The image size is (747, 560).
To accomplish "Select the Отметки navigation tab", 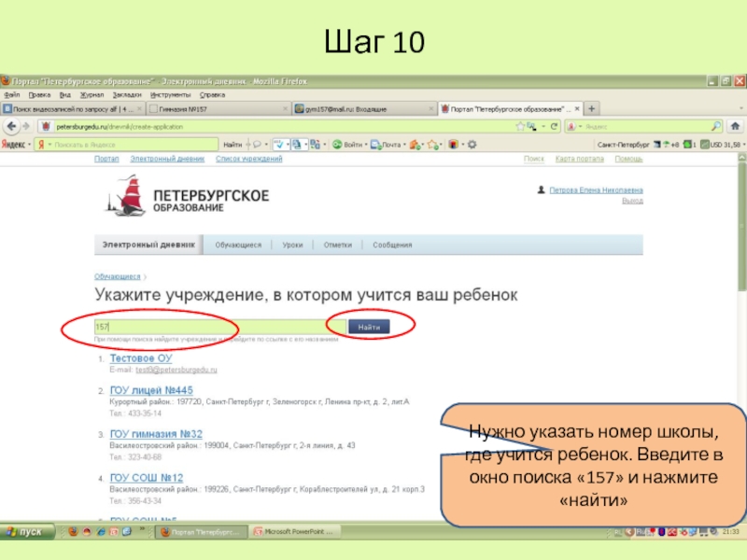I will (337, 245).
